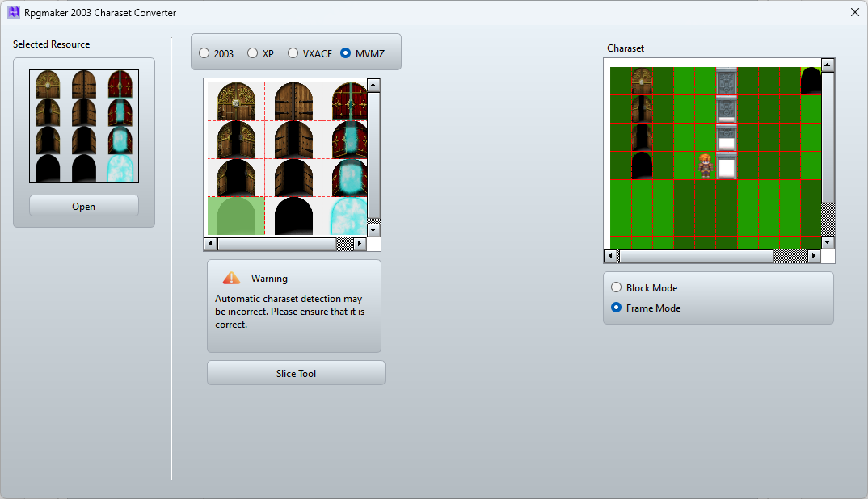Click the white open stone switch sprite
The image size is (868, 499).
point(727,166)
